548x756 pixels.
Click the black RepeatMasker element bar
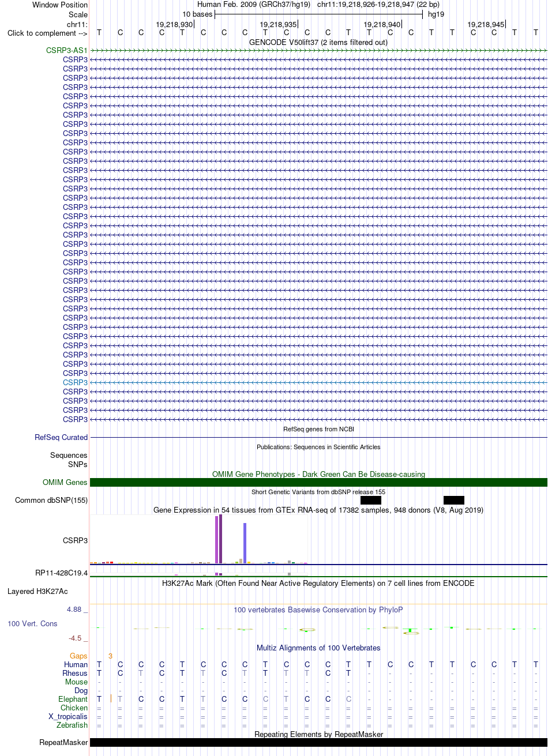tap(318, 742)
